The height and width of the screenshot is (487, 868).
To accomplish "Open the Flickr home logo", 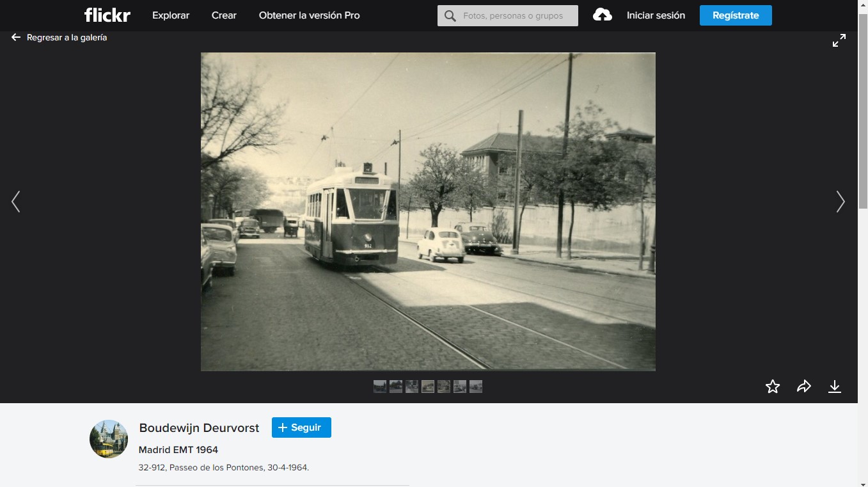I will 107,15.
